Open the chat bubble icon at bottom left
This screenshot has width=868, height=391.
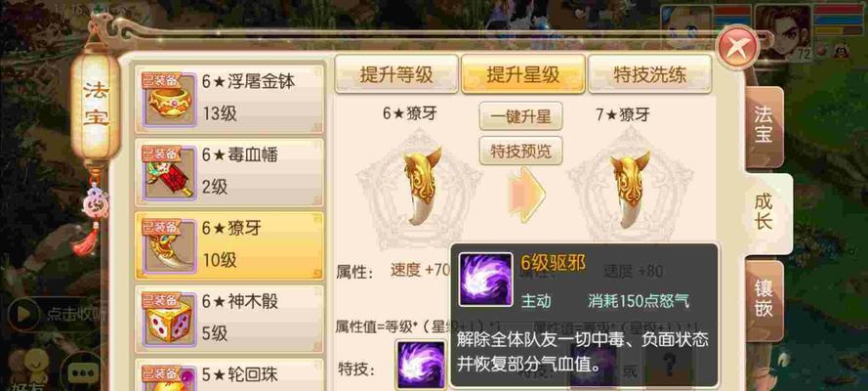(83, 372)
